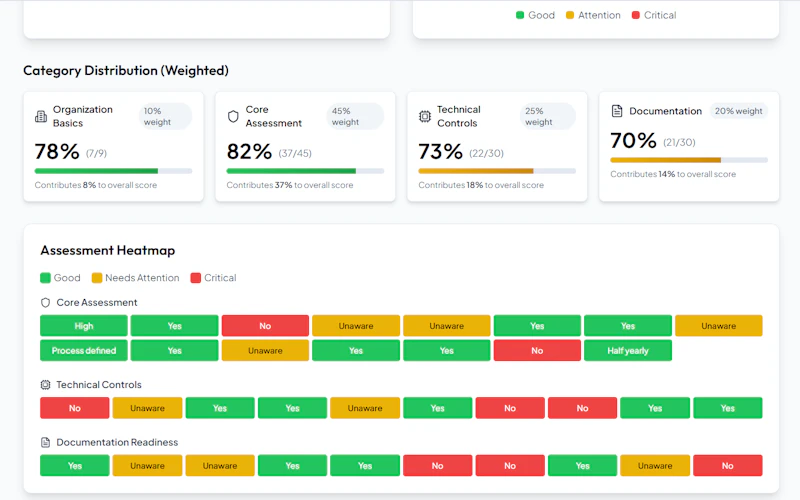This screenshot has height=500, width=800.
Task: Click the '(21/30)' score fraction
Action: pos(679,142)
